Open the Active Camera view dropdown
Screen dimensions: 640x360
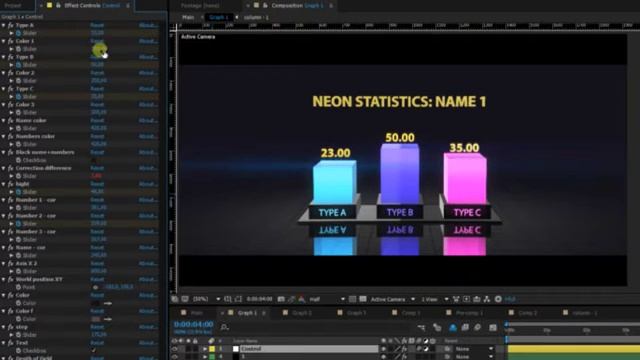point(393,299)
